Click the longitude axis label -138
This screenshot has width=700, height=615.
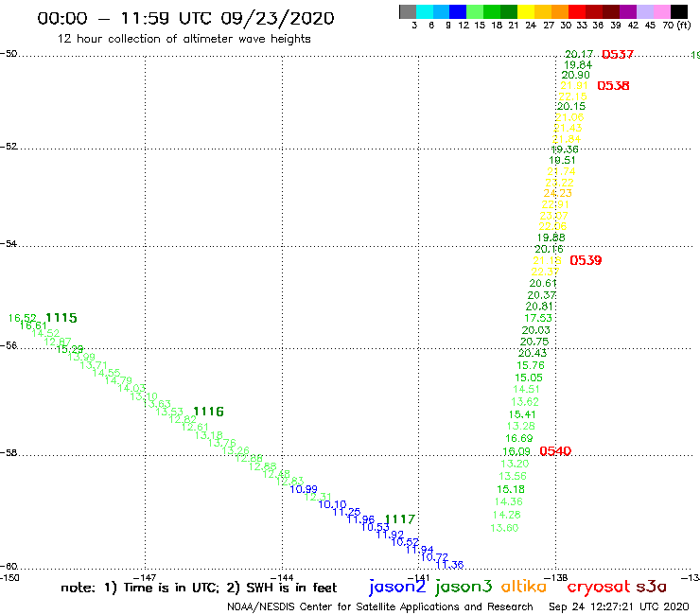point(556,578)
